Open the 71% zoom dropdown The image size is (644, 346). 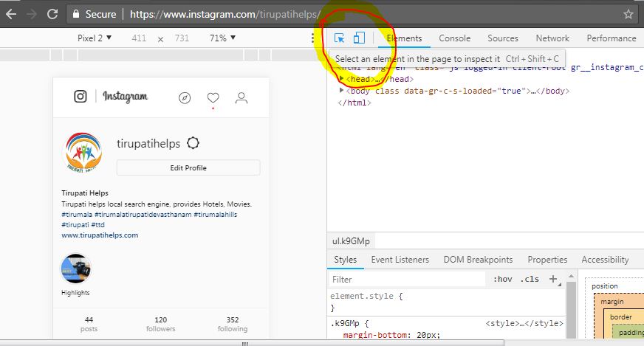click(222, 38)
